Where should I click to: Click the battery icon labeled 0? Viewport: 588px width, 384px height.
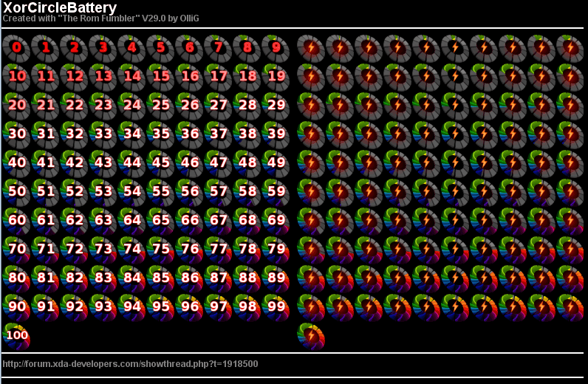click(x=16, y=49)
